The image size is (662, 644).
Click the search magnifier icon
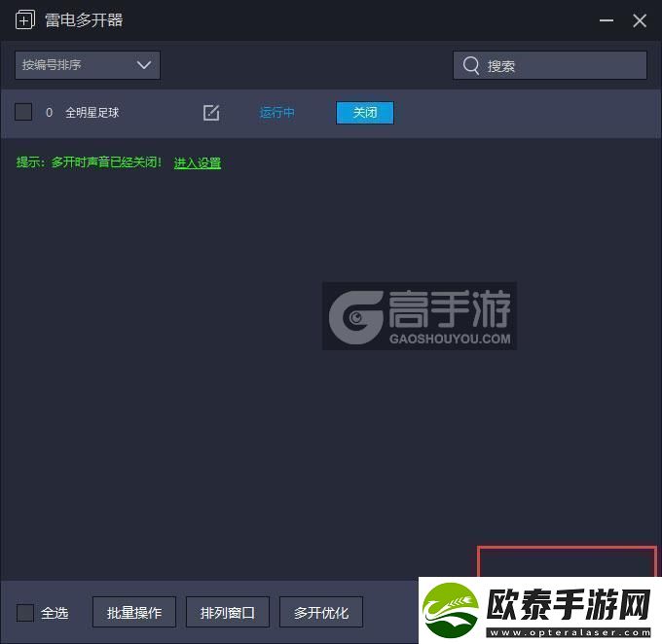point(471,66)
